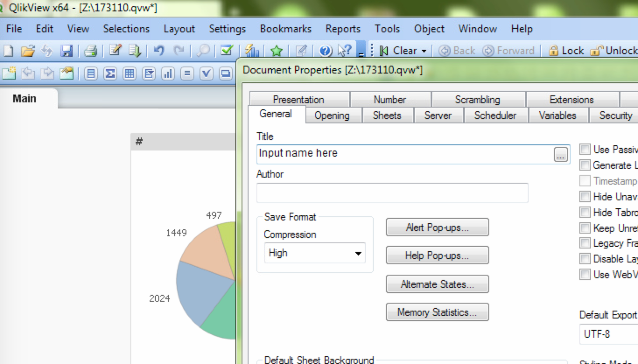Open the Bookmarks menu
This screenshot has height=364, width=638.
[x=285, y=29]
